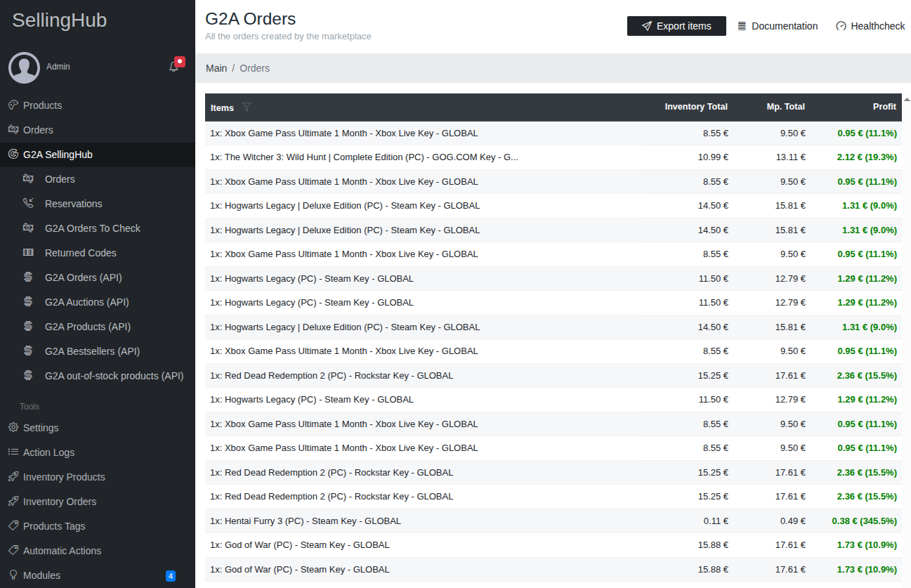Open the Items column filter funnel
The width and height of the screenshot is (911, 588).
pos(246,107)
